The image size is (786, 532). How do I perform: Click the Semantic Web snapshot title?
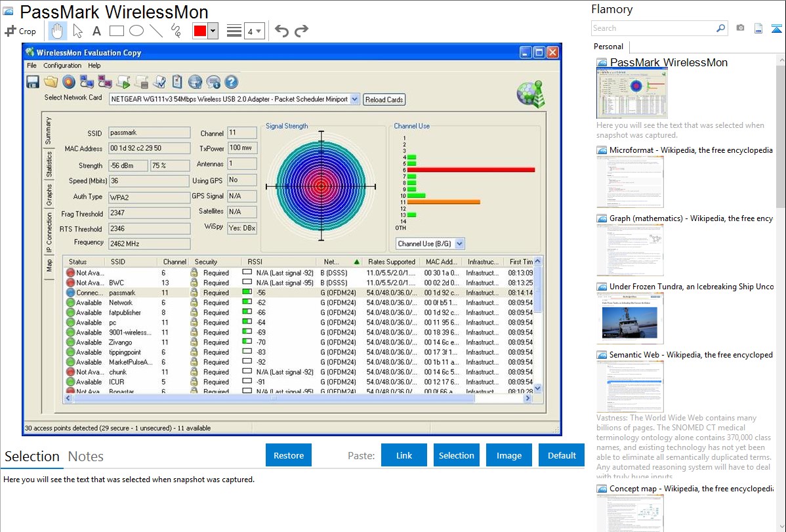(x=691, y=355)
